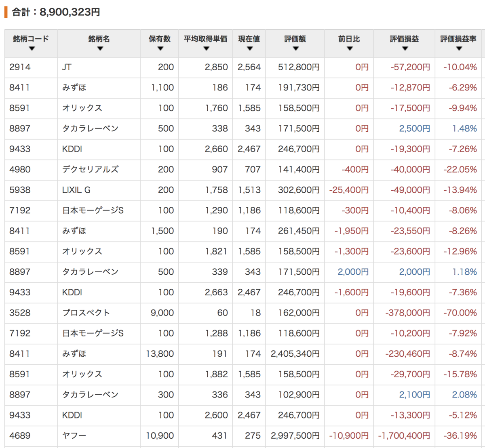Image resolution: width=485 pixels, height=448 pixels.
Task: Click the 合計 total amount heading
Action: (x=56, y=12)
